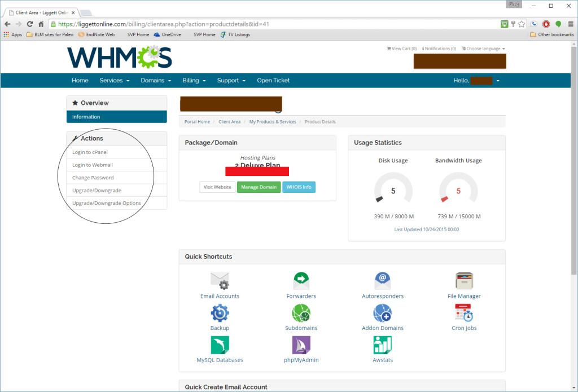This screenshot has width=578, height=392.
Task: Expand the Domains dropdown menu
Action: coord(156,80)
